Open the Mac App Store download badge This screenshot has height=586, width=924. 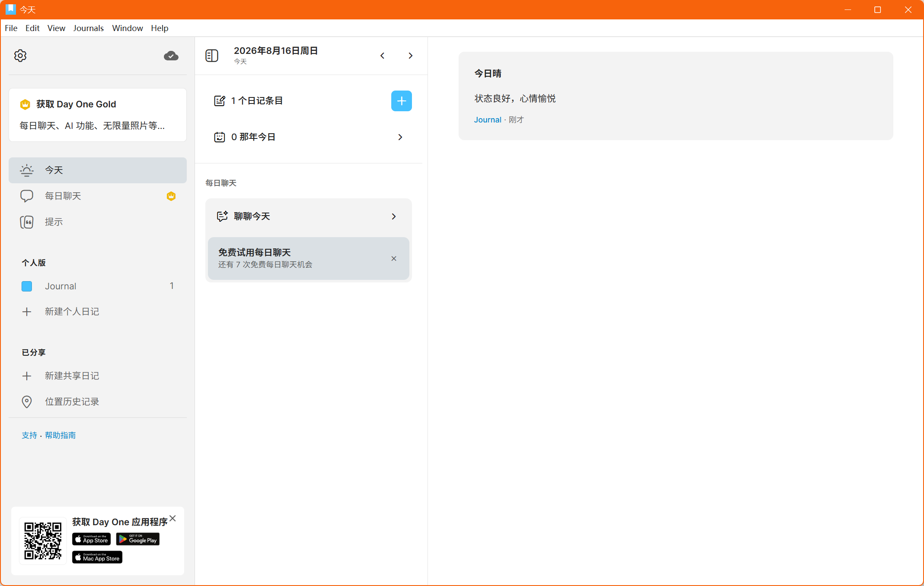point(97,558)
